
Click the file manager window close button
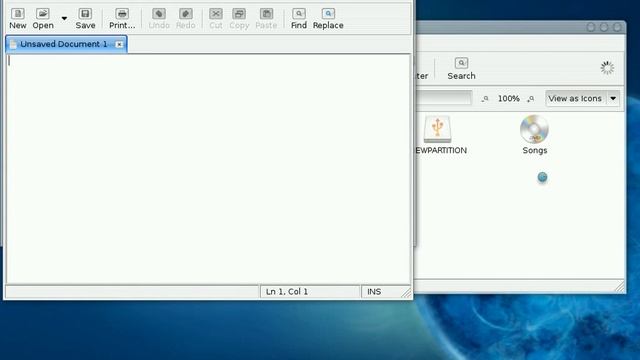coord(617,27)
